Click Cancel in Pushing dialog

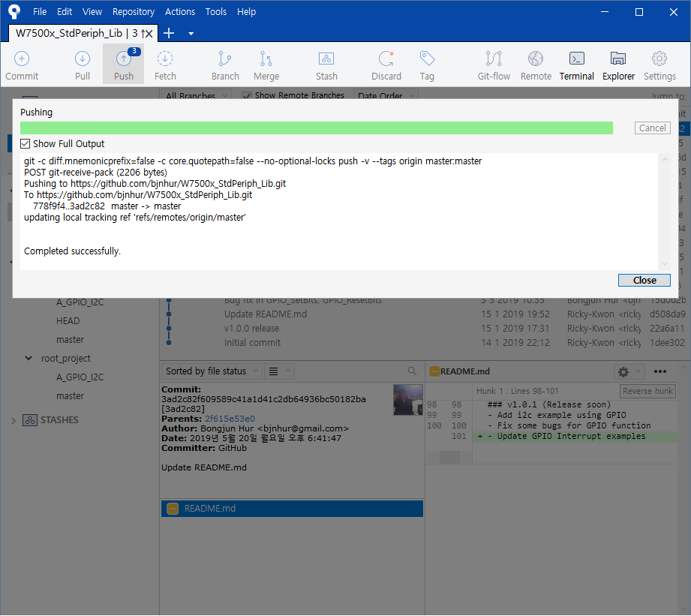pos(652,128)
